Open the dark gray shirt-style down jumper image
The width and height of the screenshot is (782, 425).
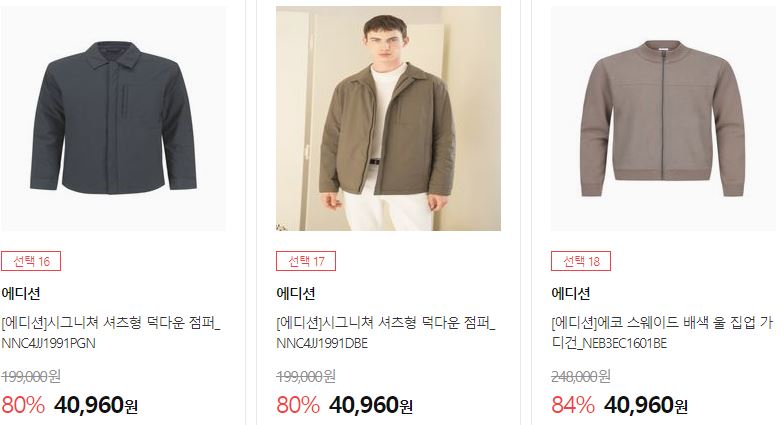[x=113, y=118]
